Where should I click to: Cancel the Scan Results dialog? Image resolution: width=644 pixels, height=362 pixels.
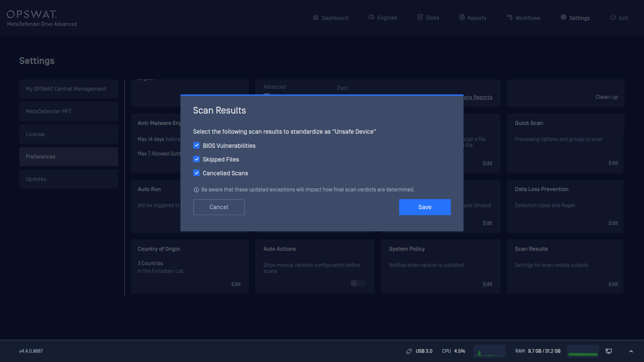click(x=219, y=207)
